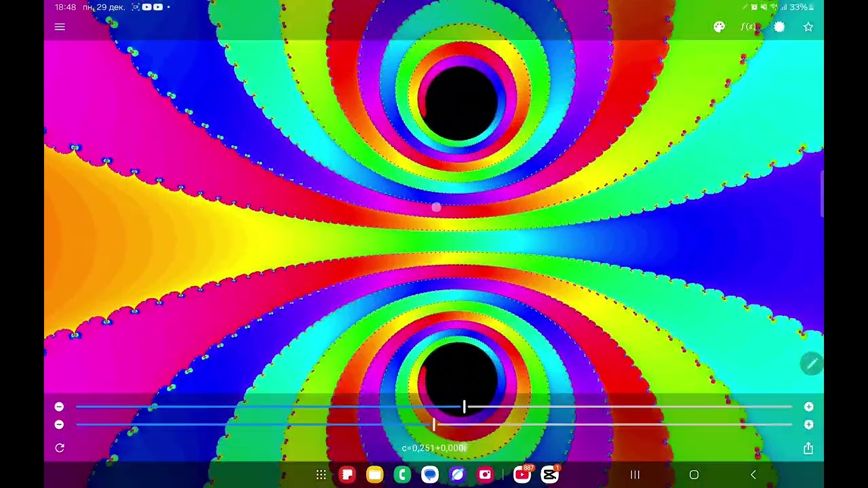The height and width of the screenshot is (488, 868).
Task: Increase the lower slider with plus
Action: tap(808, 424)
